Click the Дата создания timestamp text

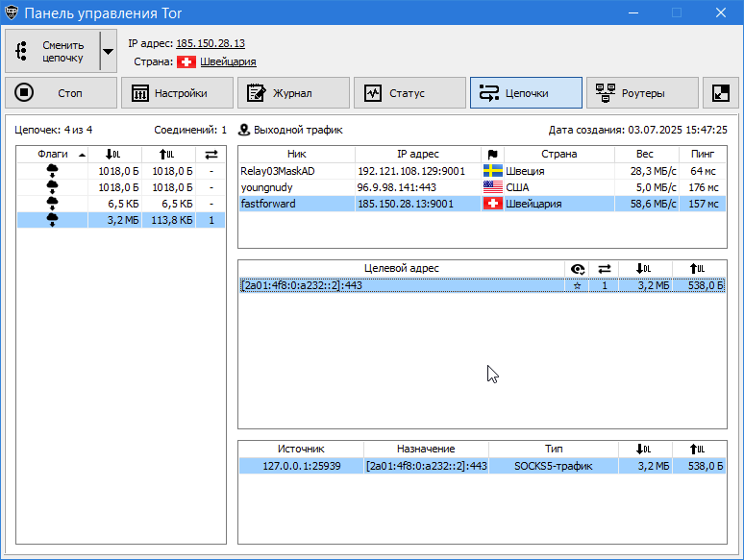637,130
